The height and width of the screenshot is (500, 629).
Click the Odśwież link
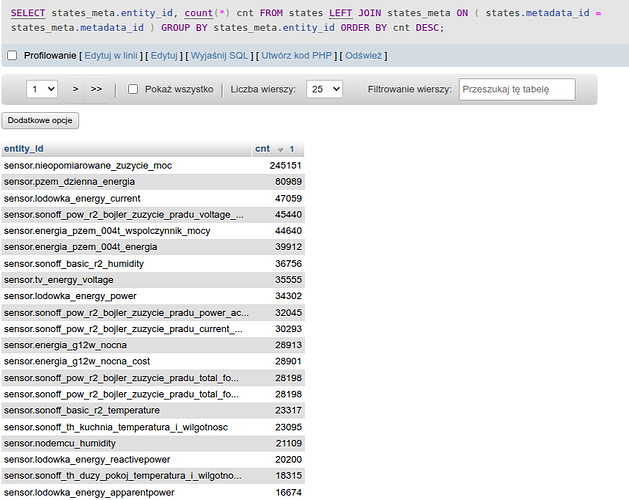(x=365, y=55)
